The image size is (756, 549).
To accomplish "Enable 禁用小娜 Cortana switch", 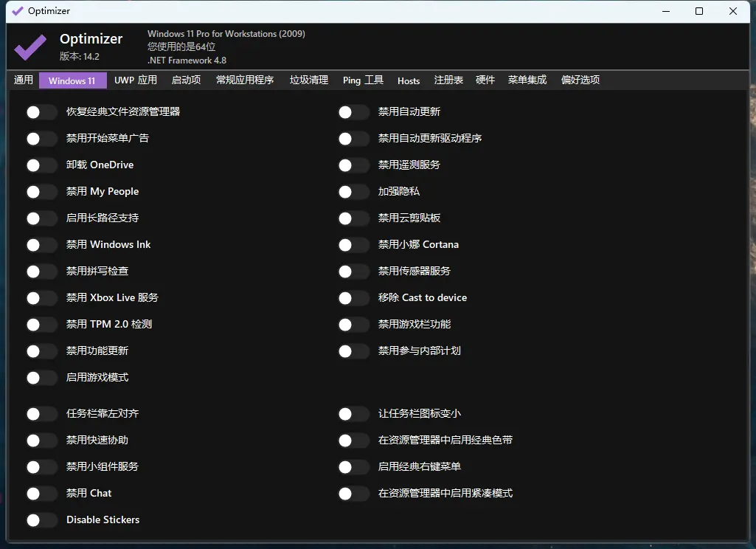I will click(x=354, y=245).
